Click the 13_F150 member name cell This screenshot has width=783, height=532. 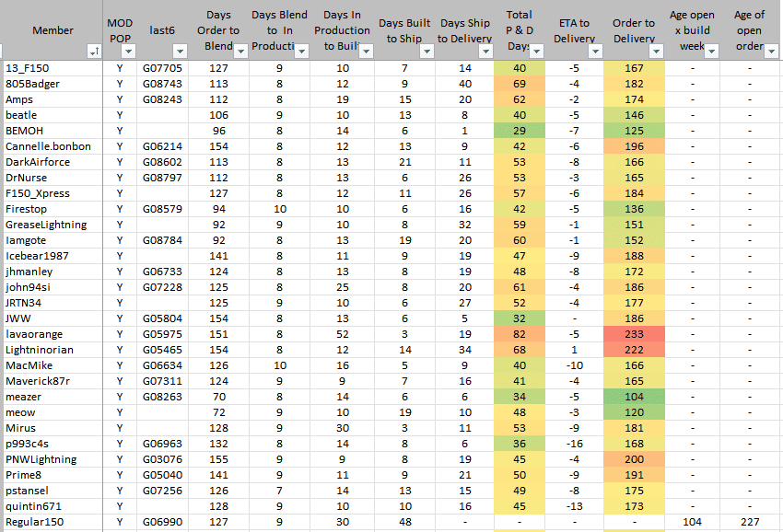(x=52, y=68)
